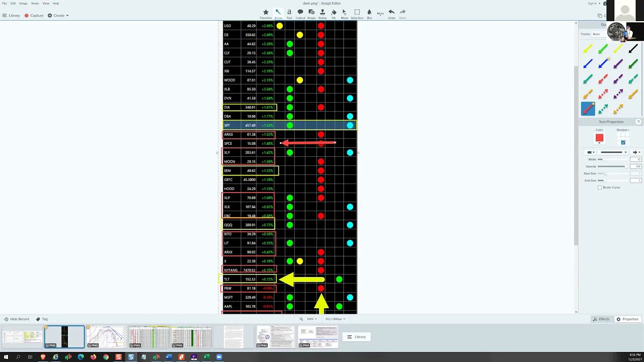Open the Favorites tool
Screen dimensions: 644x362
tap(266, 14)
